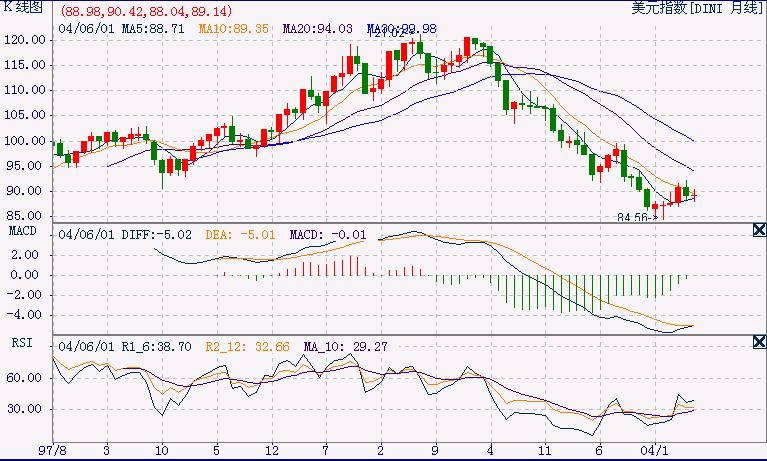Select the R1_6:38.70 readout

[157, 347]
